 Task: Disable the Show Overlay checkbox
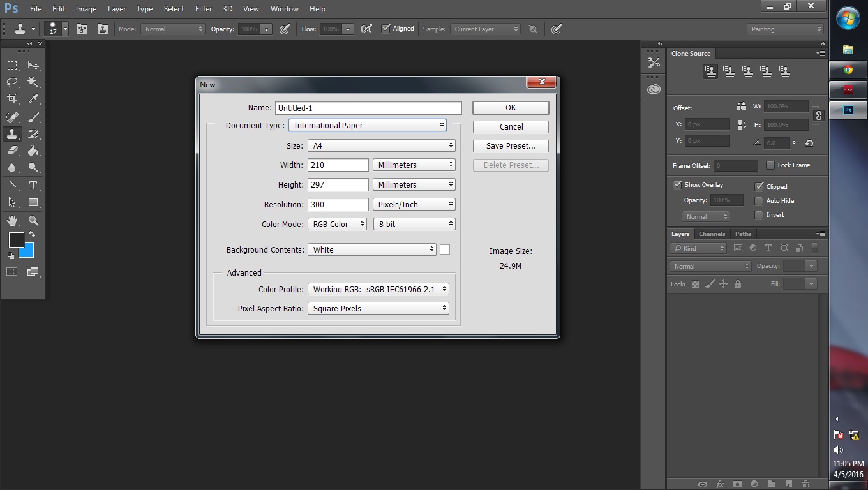tap(678, 185)
